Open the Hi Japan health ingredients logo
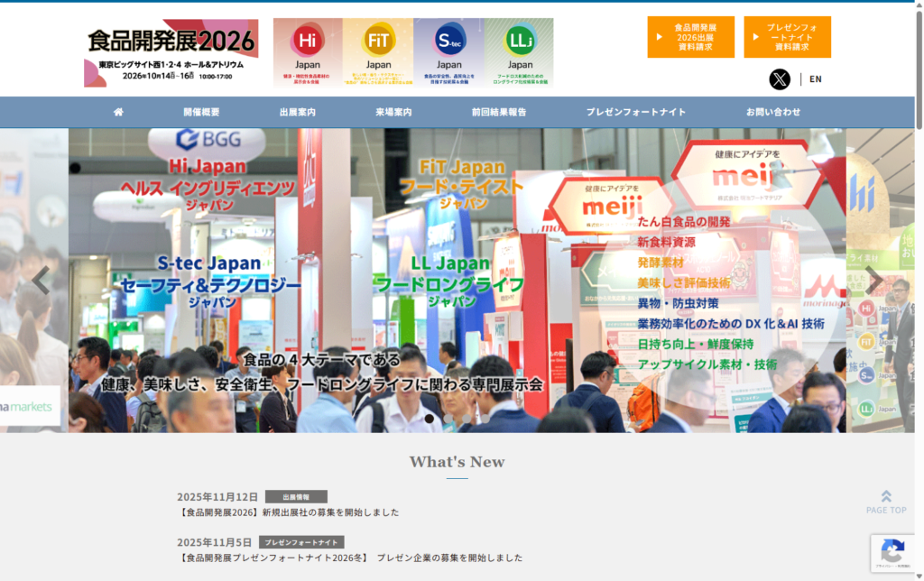924x581 pixels. pos(307,45)
